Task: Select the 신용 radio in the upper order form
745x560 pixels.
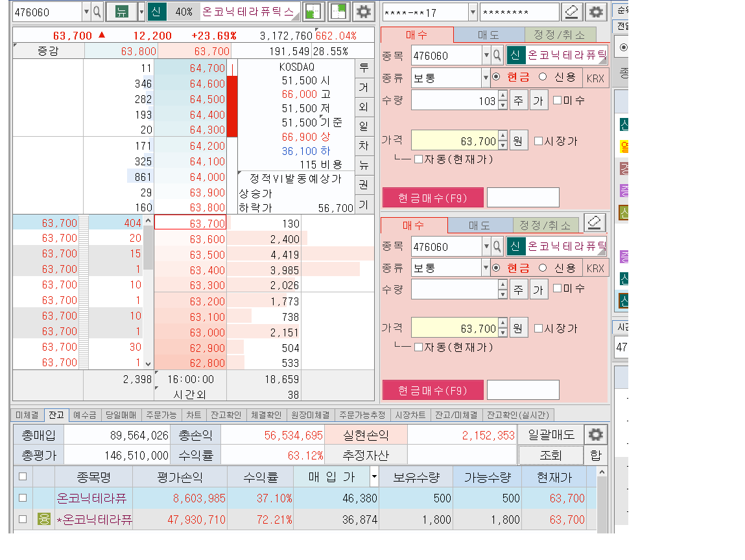Action: point(543,77)
